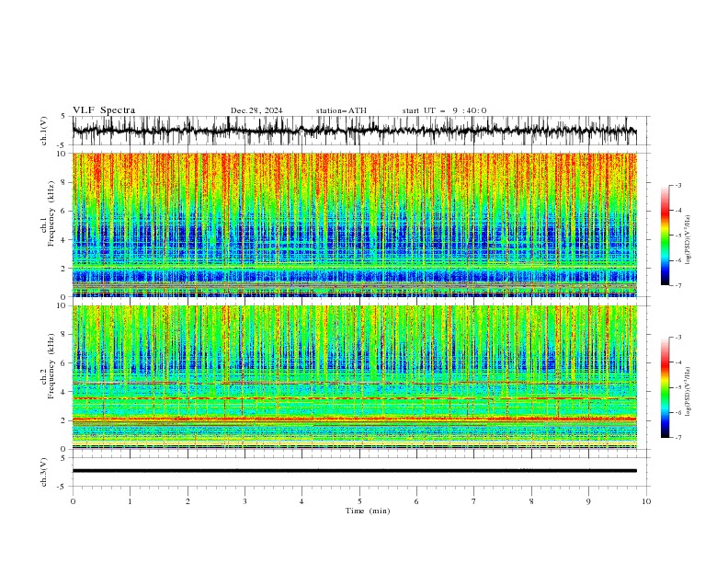This screenshot has width=728, height=563.
Task: Click the "Time (min)" x-axis label
Action: (368, 511)
